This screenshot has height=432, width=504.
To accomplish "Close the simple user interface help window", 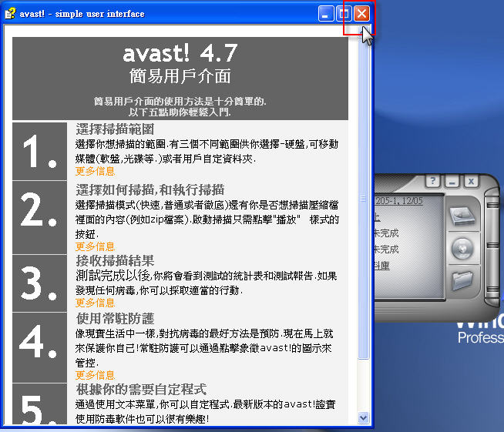I will [361, 14].
